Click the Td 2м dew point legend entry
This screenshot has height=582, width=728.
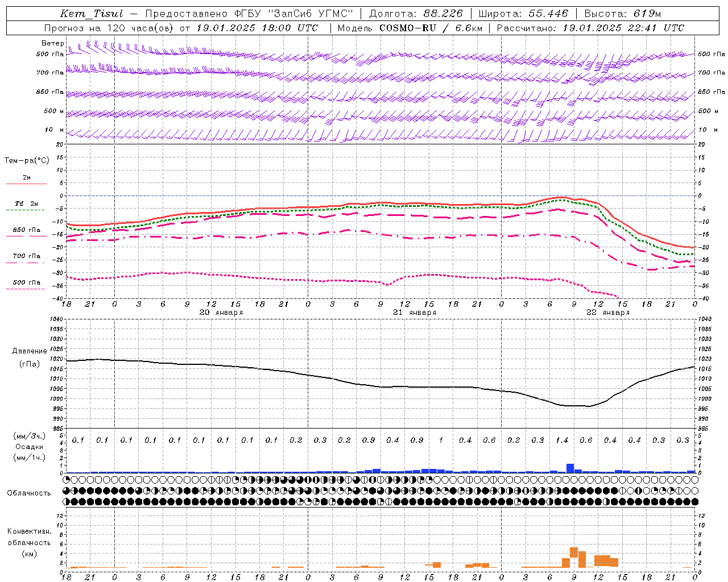(26, 203)
